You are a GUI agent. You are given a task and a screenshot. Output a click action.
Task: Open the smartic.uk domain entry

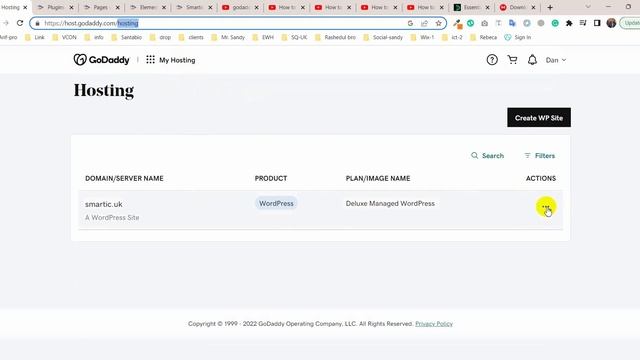coord(104,204)
